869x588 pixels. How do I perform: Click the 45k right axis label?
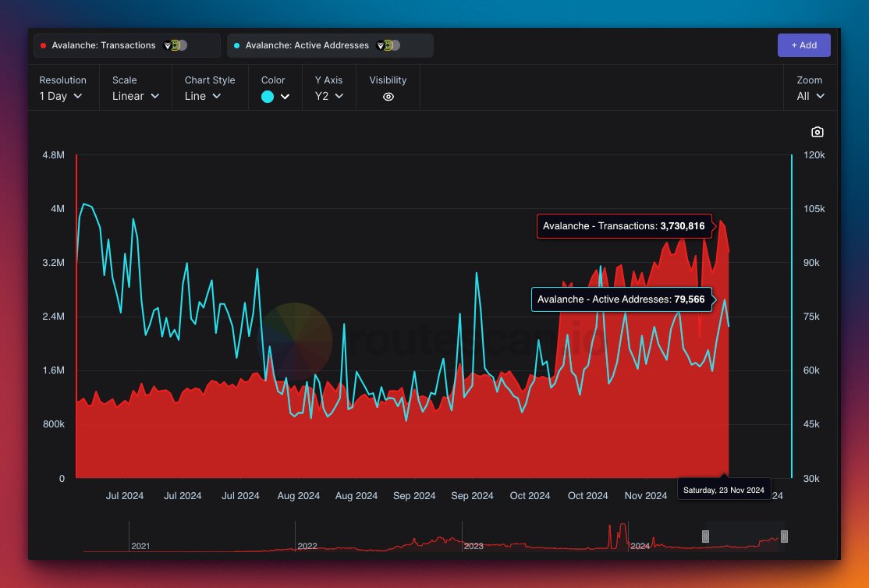pos(811,424)
